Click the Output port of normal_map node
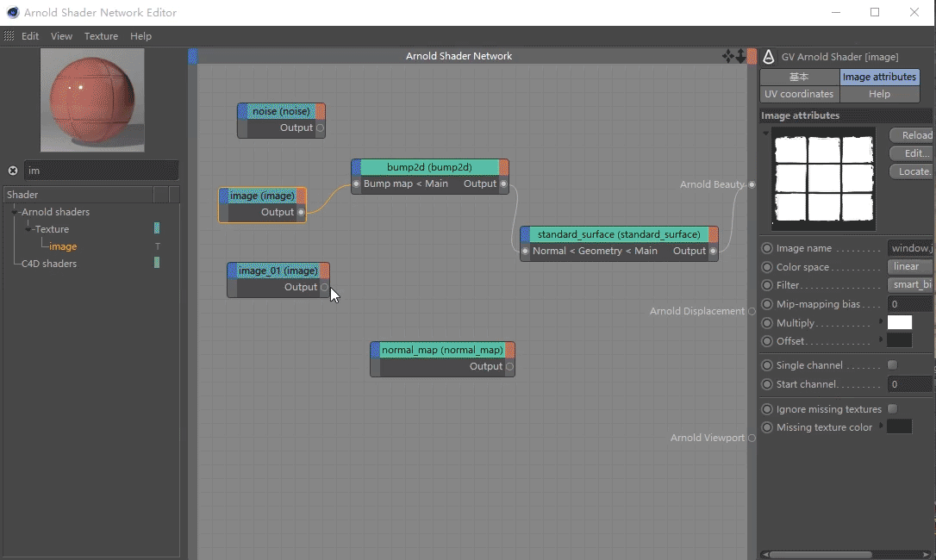Screen dimensions: 936x560 [x=509, y=366]
